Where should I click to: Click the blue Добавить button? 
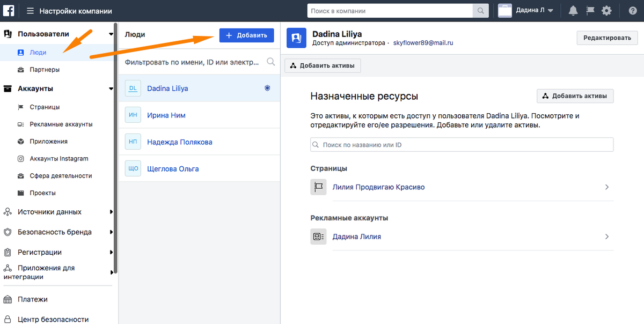click(246, 35)
